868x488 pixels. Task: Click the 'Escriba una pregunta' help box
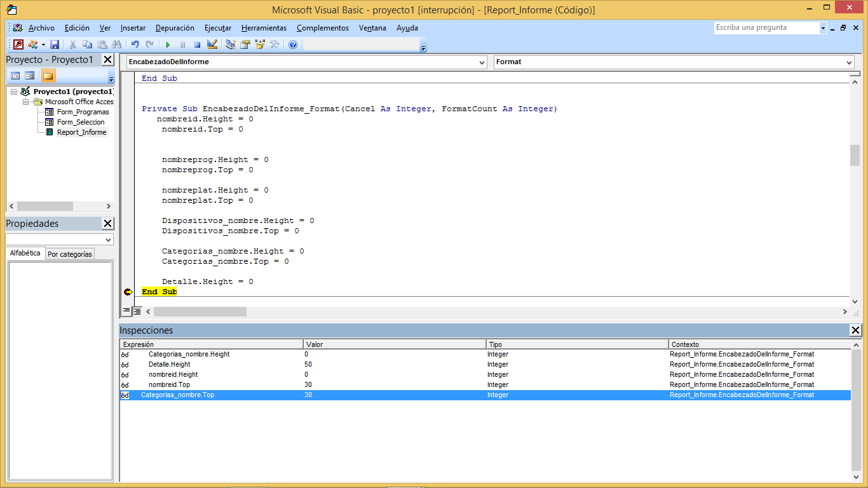[766, 28]
